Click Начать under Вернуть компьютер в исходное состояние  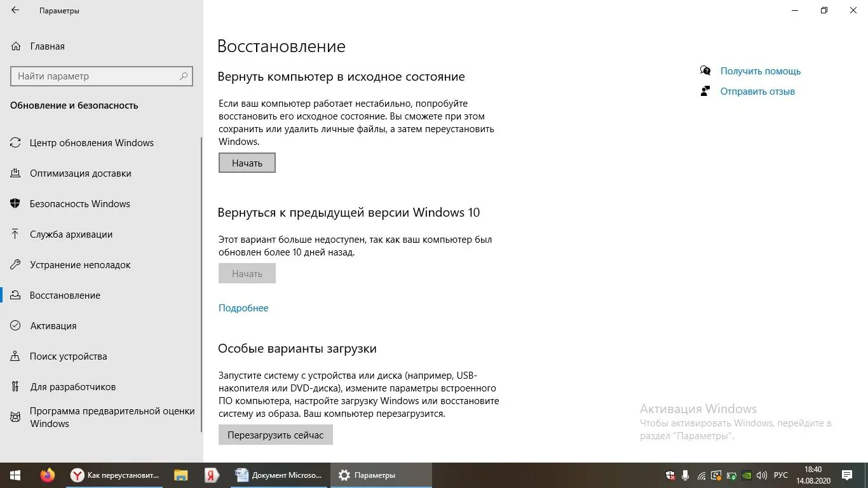coord(247,163)
